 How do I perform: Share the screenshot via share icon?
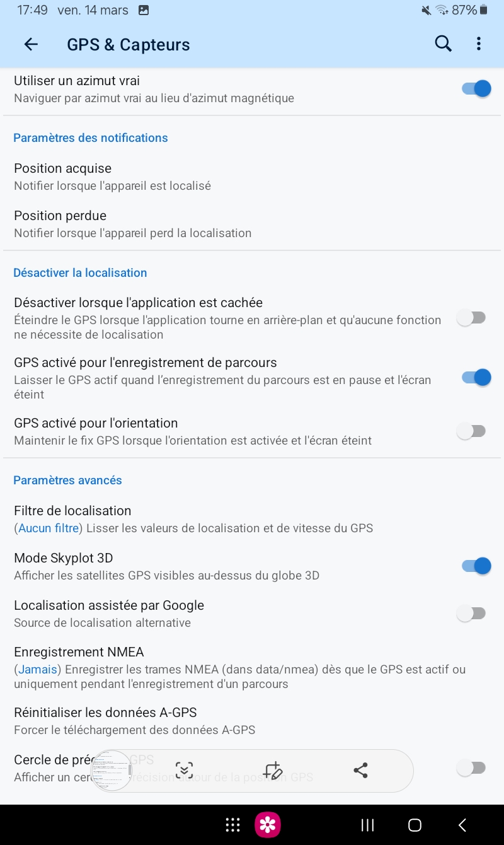pyautogui.click(x=360, y=770)
